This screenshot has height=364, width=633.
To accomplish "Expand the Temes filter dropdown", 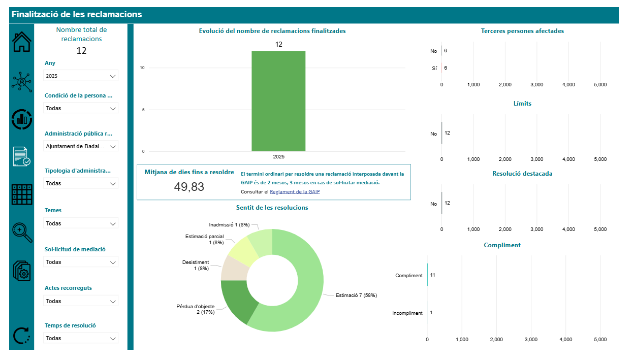I will [81, 223].
